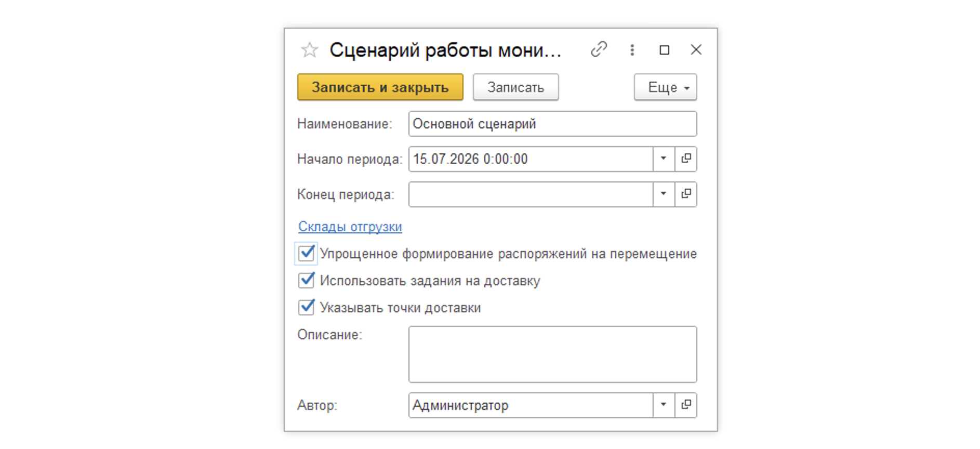Click into the Описание text area
This screenshot has width=980, height=449.
click(x=552, y=354)
